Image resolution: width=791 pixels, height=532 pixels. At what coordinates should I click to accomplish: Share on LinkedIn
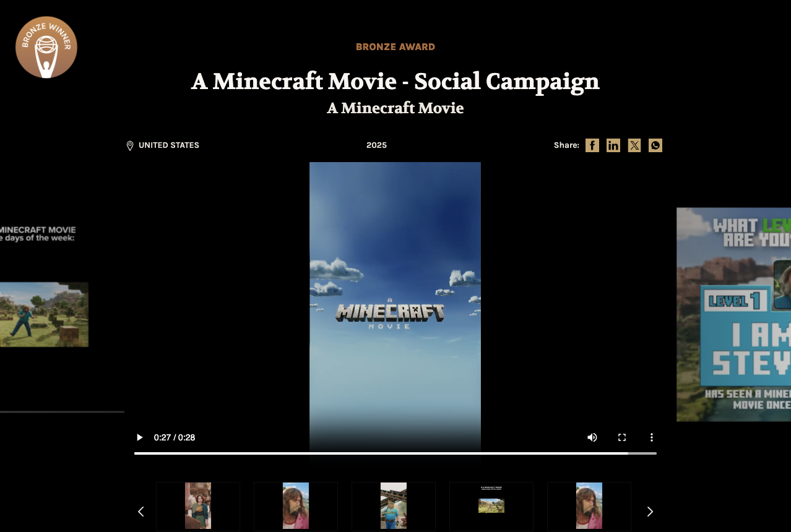[613, 145]
